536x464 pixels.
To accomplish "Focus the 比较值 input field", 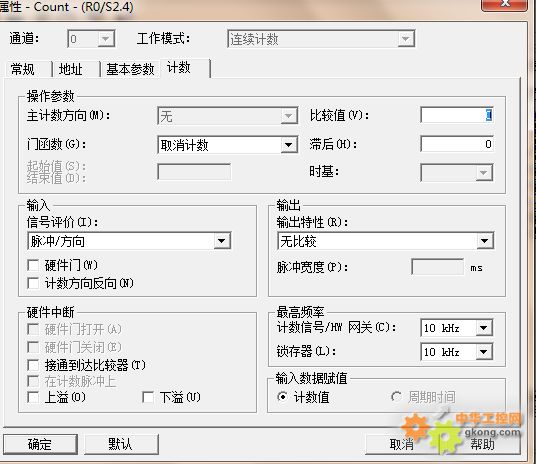I will [457, 115].
